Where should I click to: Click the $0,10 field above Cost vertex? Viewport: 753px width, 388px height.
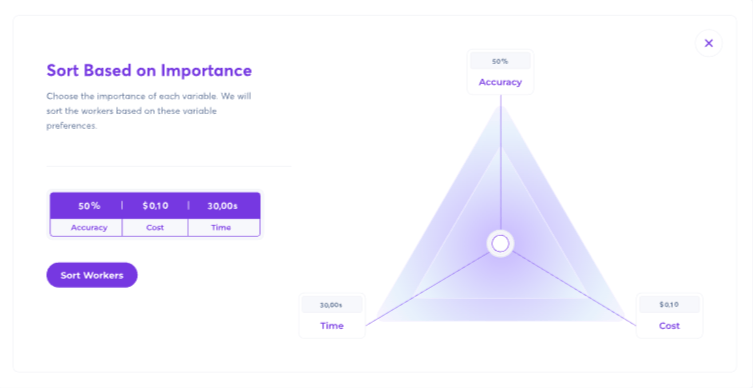[x=669, y=304]
